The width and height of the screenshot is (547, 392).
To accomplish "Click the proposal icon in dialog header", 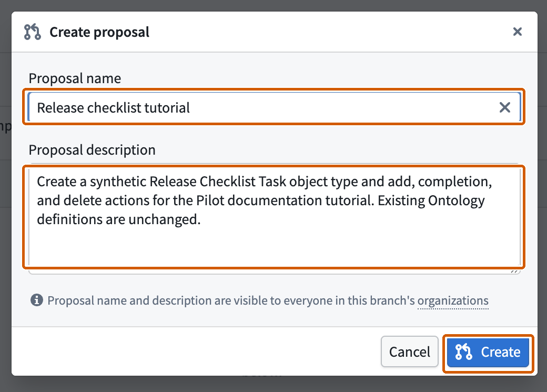I will tap(33, 32).
